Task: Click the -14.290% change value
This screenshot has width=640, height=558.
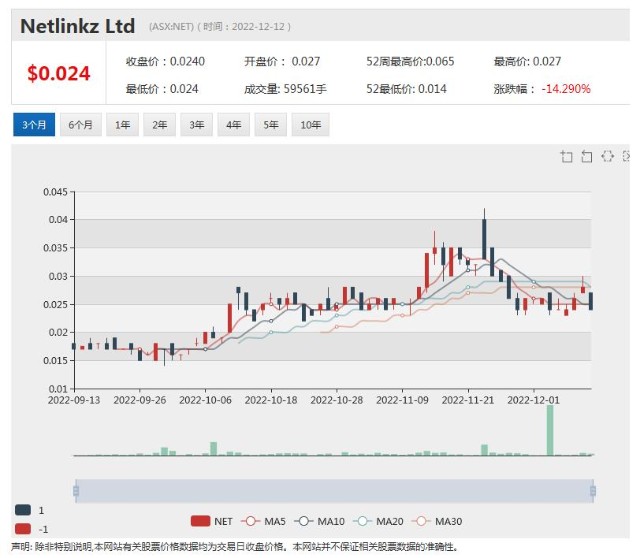Action: (566, 89)
